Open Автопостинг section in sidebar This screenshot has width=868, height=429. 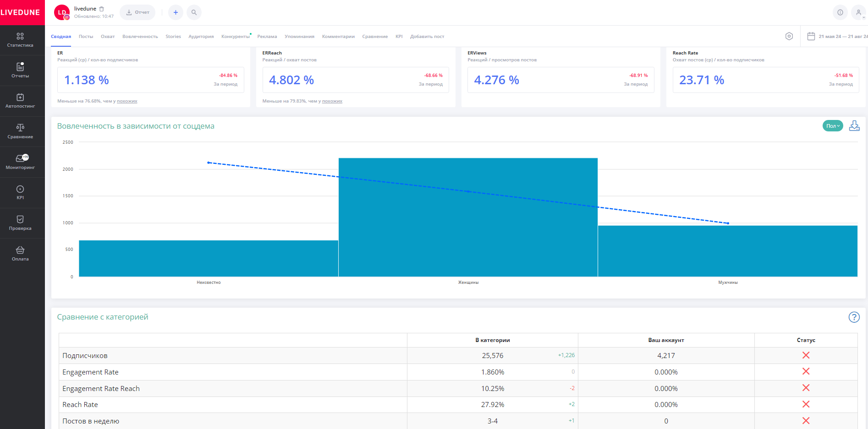20,101
